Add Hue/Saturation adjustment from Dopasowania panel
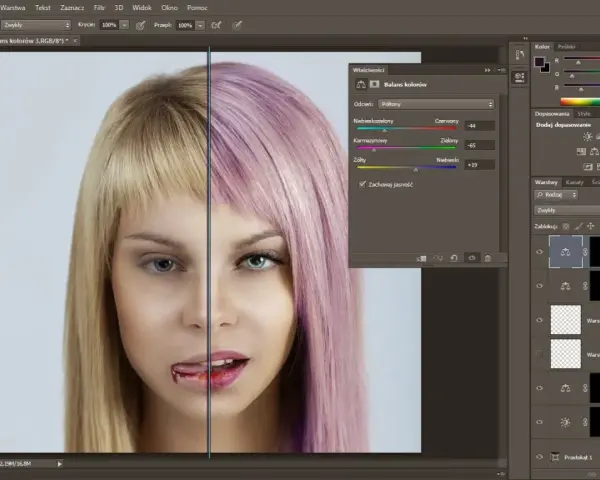The width and height of the screenshot is (600, 480). pos(581,152)
